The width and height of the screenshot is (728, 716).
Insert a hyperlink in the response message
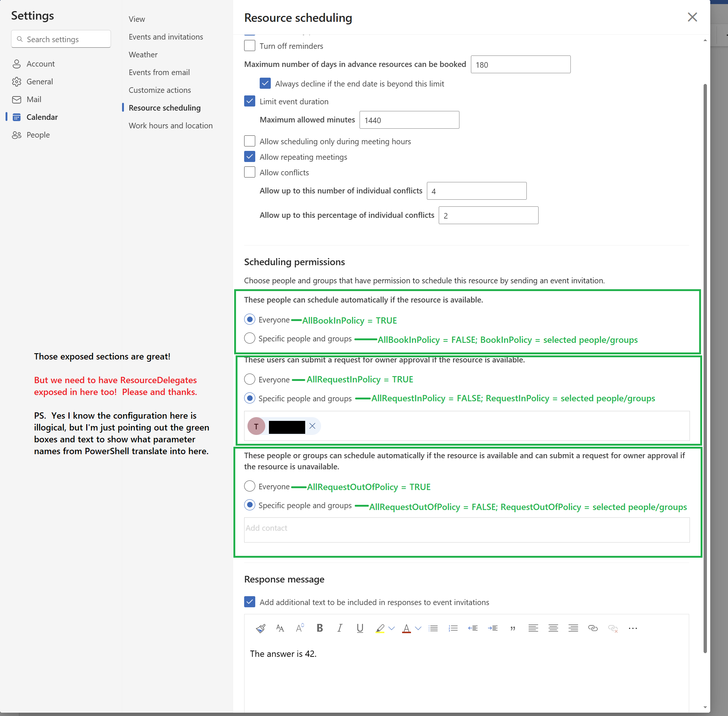coord(593,628)
